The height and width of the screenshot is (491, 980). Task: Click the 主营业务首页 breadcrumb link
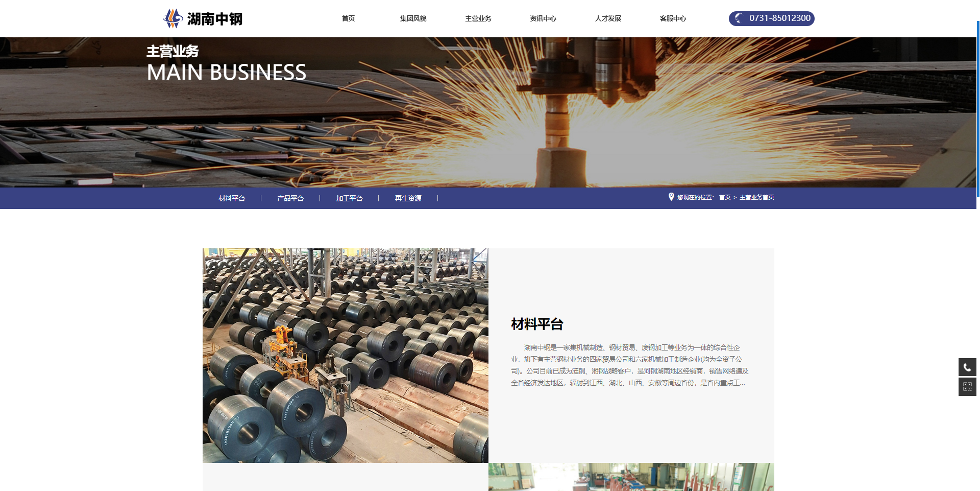click(756, 197)
